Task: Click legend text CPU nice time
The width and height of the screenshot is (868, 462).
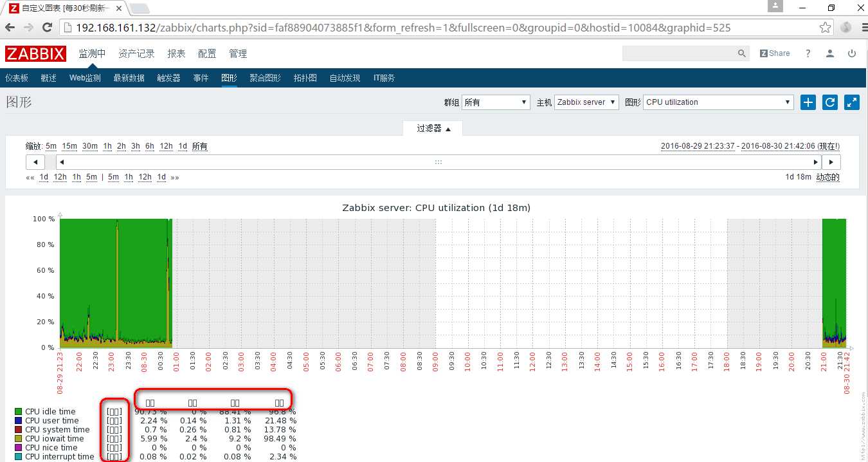Action: 51,447
